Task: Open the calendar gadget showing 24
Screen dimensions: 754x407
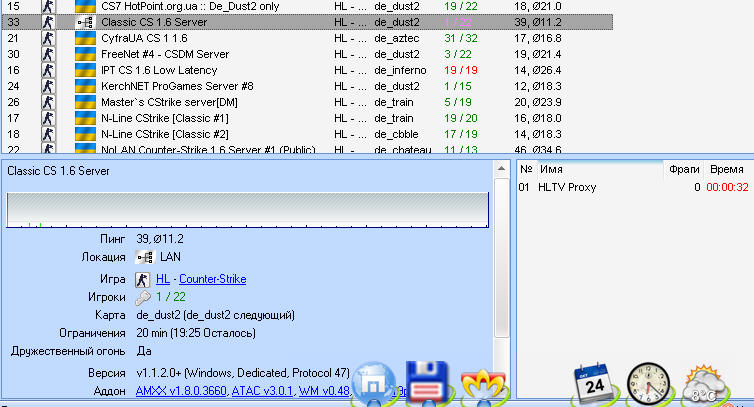Action: click(x=594, y=383)
